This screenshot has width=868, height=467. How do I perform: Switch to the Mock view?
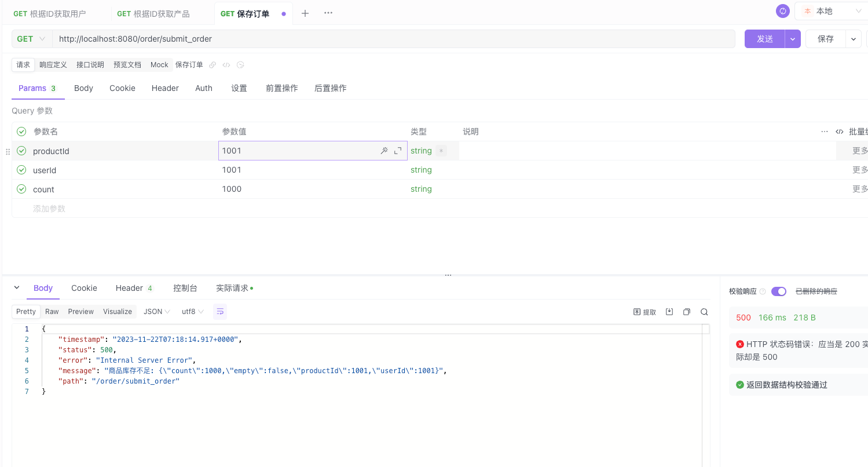[x=159, y=65]
